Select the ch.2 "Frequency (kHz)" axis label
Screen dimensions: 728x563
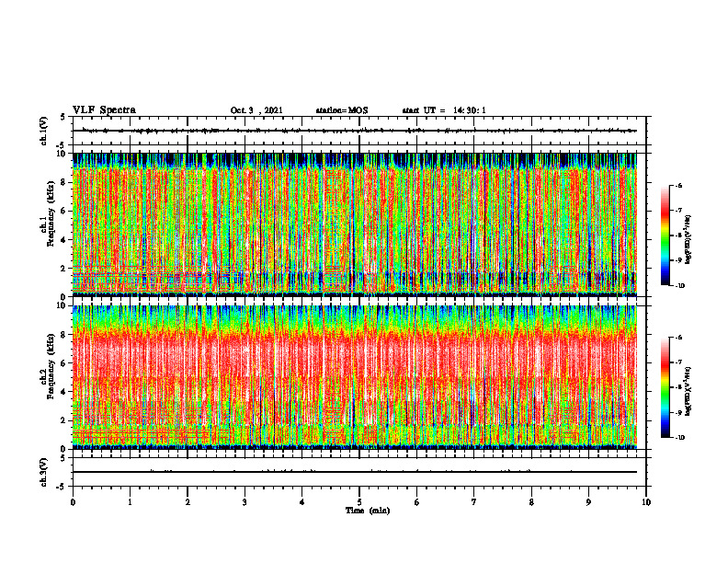point(51,366)
